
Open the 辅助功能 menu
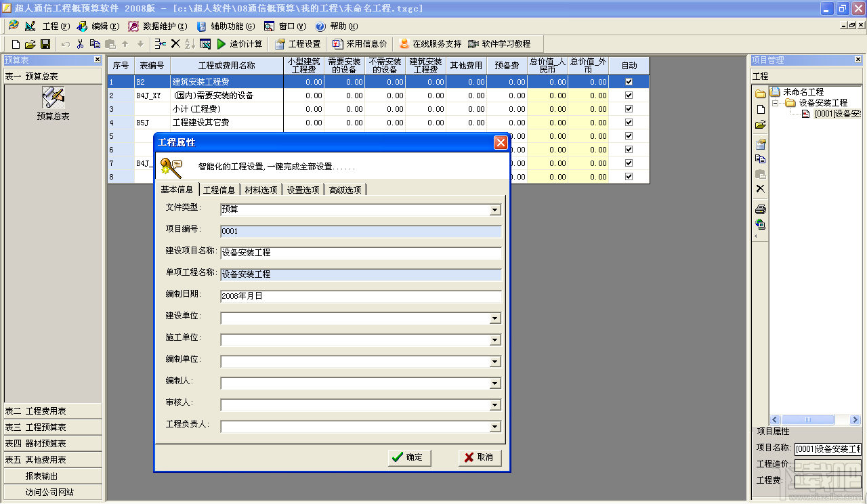tap(227, 26)
